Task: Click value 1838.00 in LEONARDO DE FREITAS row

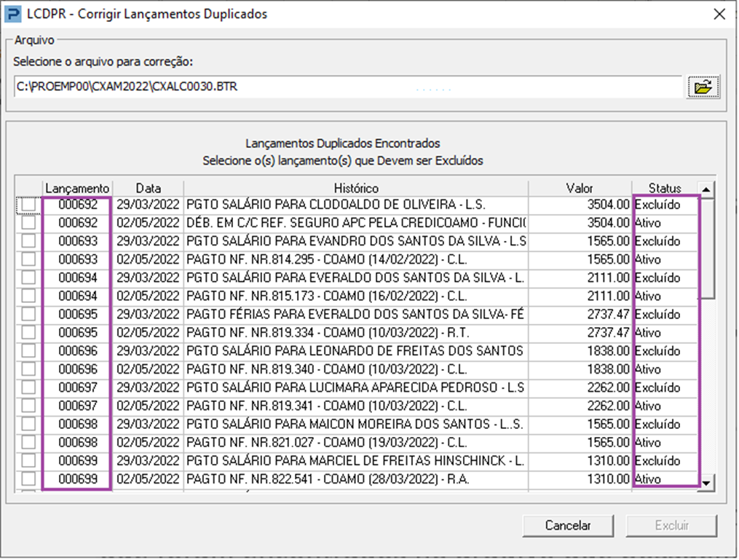Action: pos(609,351)
